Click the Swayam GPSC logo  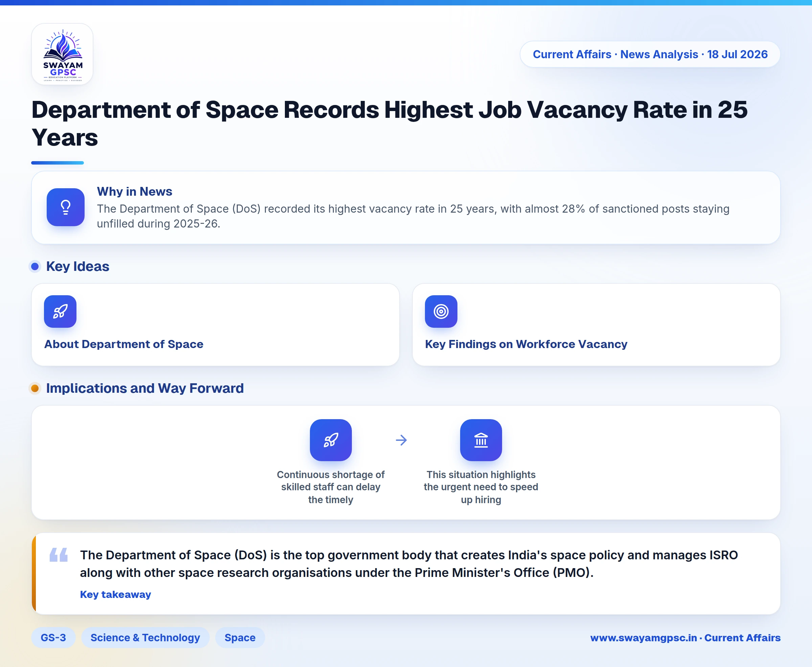62,54
